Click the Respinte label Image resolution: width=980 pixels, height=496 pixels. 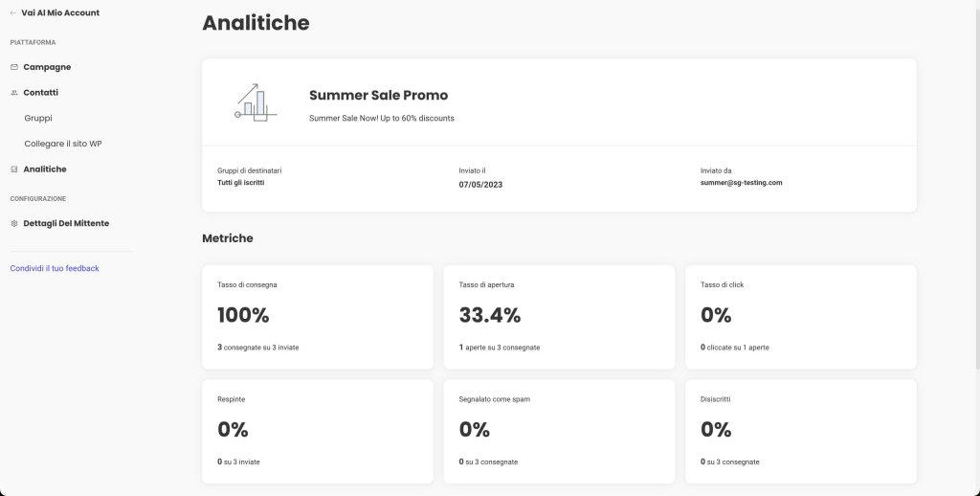point(232,399)
